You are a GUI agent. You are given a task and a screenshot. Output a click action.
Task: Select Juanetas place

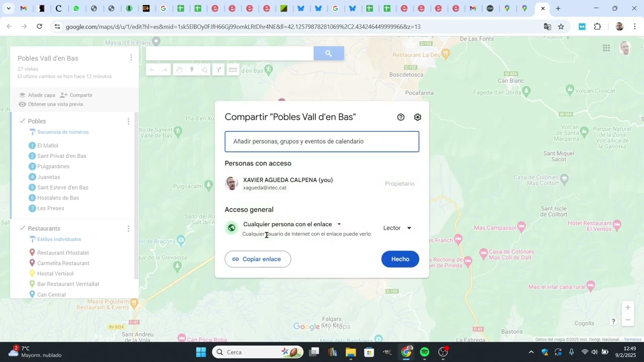click(48, 177)
